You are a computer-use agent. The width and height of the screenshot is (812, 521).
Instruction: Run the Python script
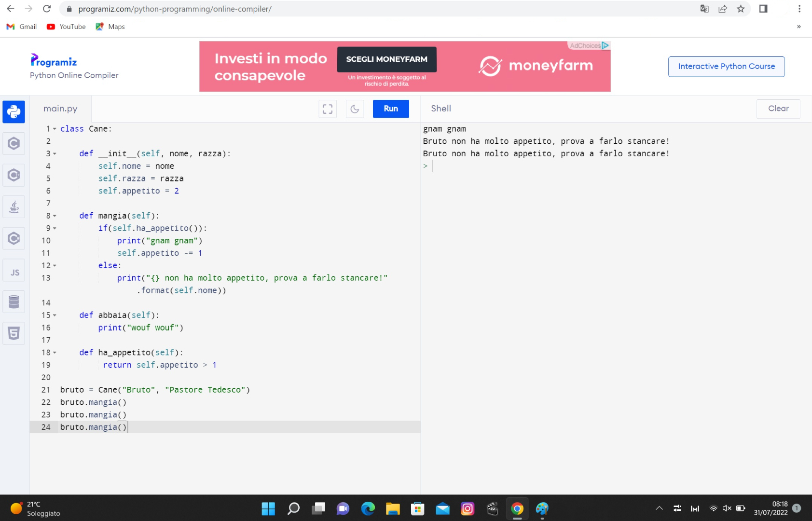click(391, 109)
